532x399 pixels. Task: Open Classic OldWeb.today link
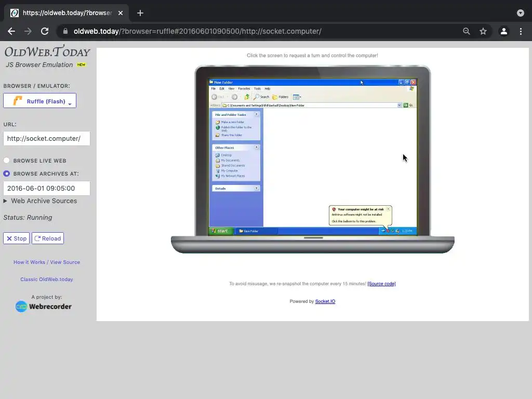coord(47,279)
